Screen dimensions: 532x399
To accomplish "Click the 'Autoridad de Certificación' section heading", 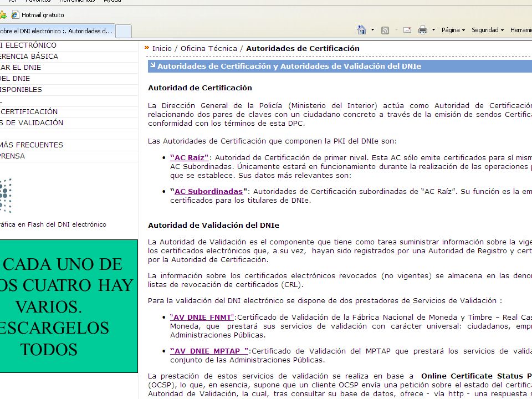I will [200, 88].
